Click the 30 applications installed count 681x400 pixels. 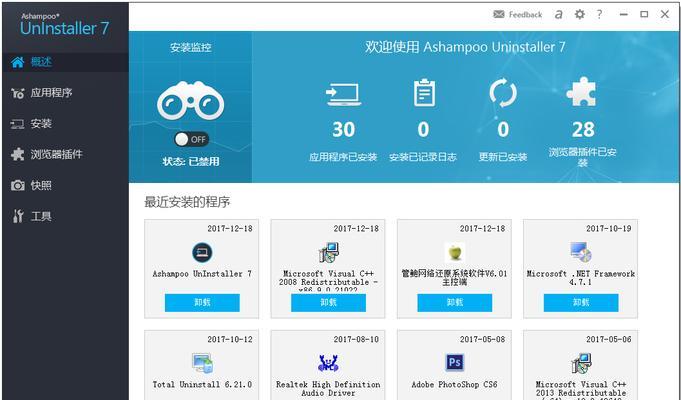[343, 129]
